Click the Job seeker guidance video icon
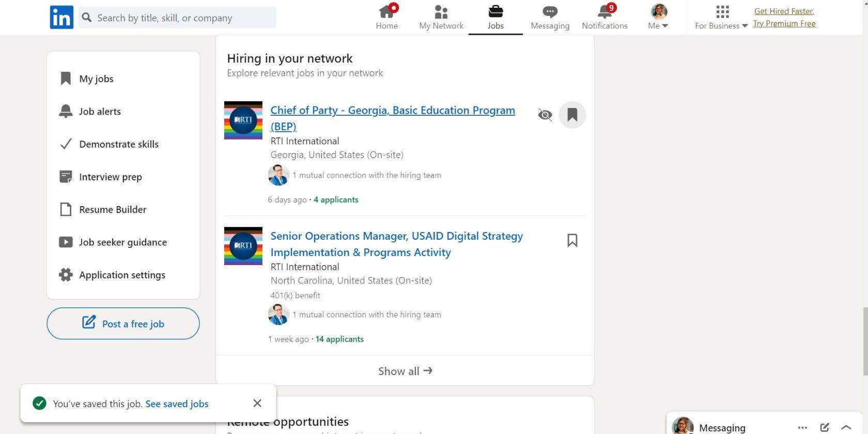Screen dimensions: 868x434 point(66,242)
